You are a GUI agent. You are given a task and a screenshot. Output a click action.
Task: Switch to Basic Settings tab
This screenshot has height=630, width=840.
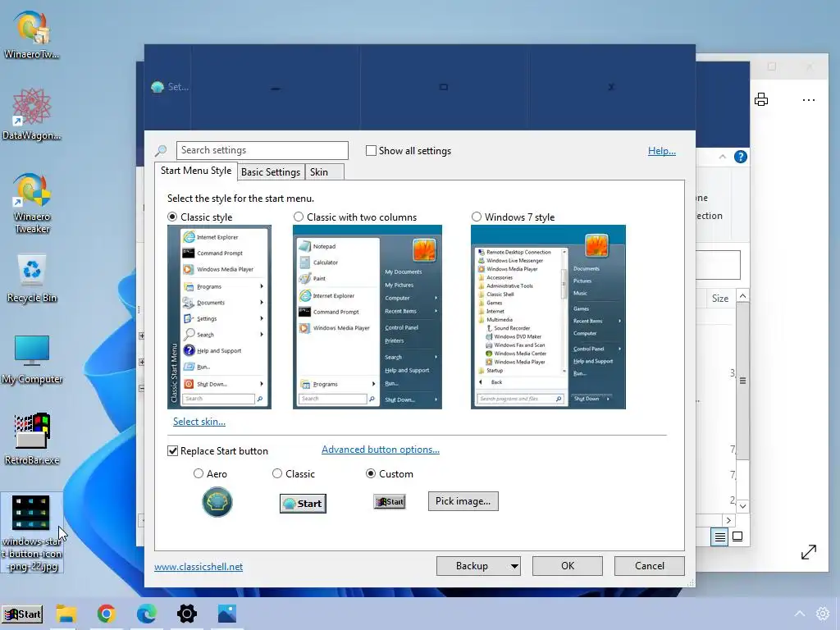271,172
